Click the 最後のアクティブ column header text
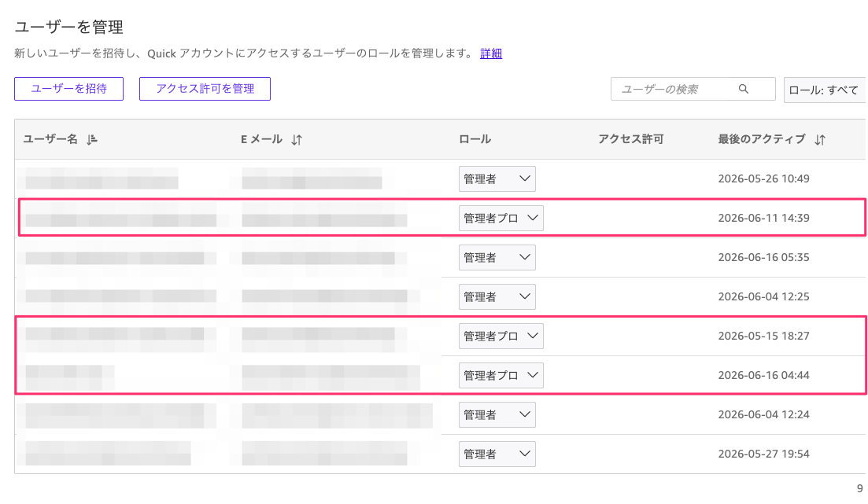 coord(762,139)
